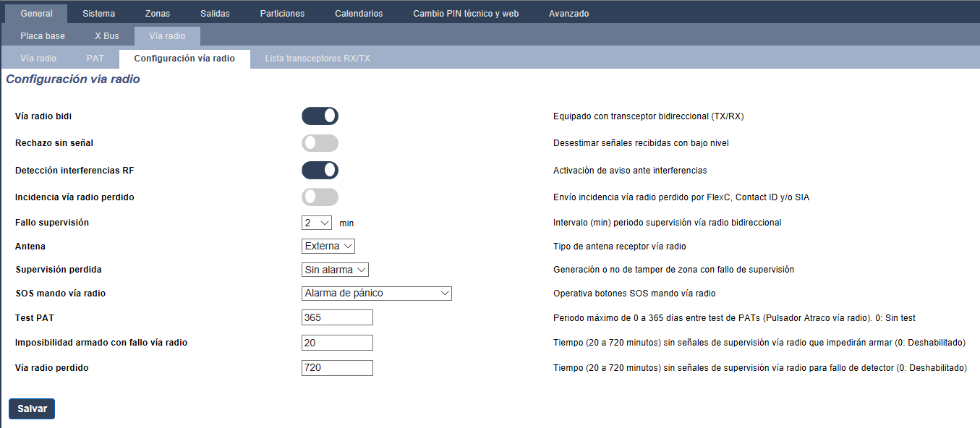Screen dimensions: 980x428
Task: Click the Test PAT input field
Action: coord(337,317)
